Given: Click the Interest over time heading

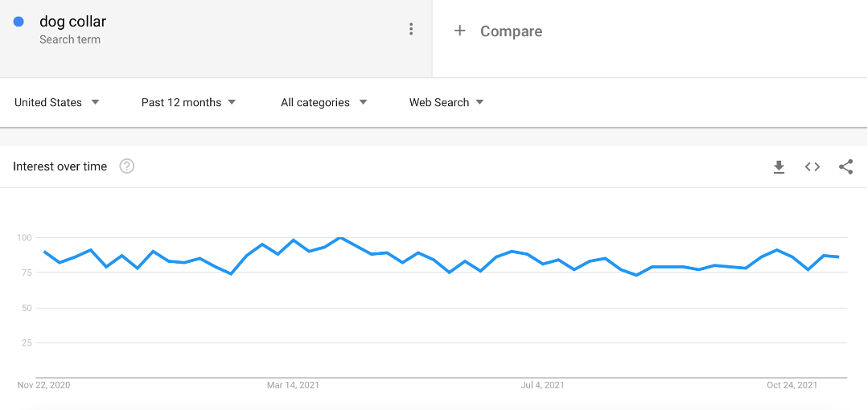Looking at the screenshot, I should pyautogui.click(x=60, y=166).
